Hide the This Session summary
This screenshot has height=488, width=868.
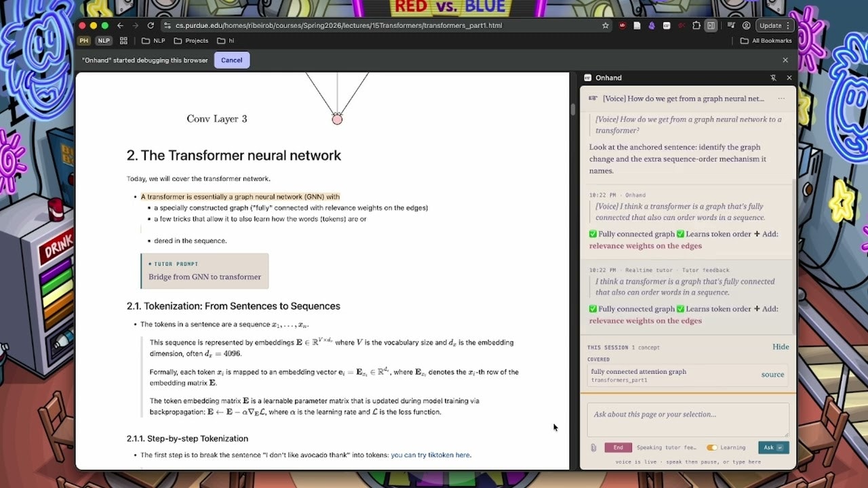(781, 346)
